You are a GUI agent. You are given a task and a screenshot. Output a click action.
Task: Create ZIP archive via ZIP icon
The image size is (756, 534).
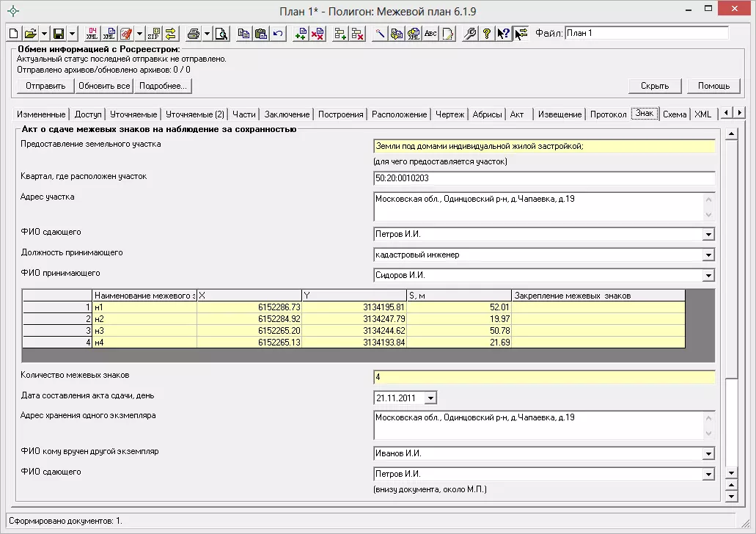coord(154,33)
